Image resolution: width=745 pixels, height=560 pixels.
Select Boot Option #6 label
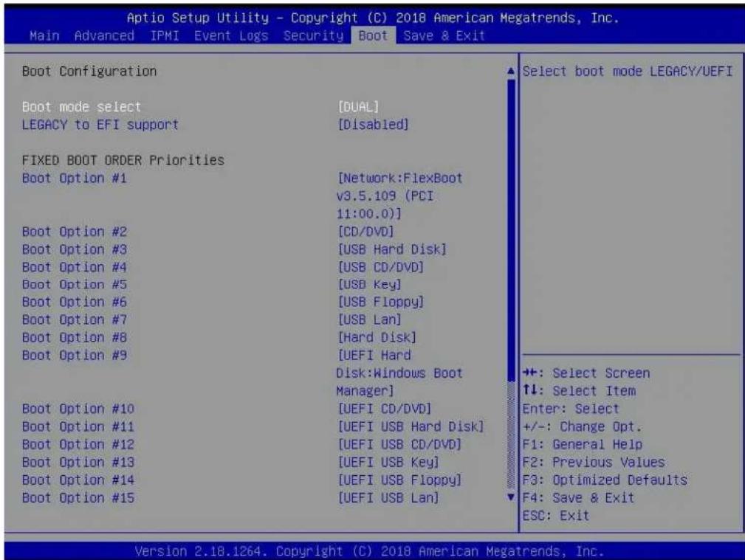click(74, 302)
